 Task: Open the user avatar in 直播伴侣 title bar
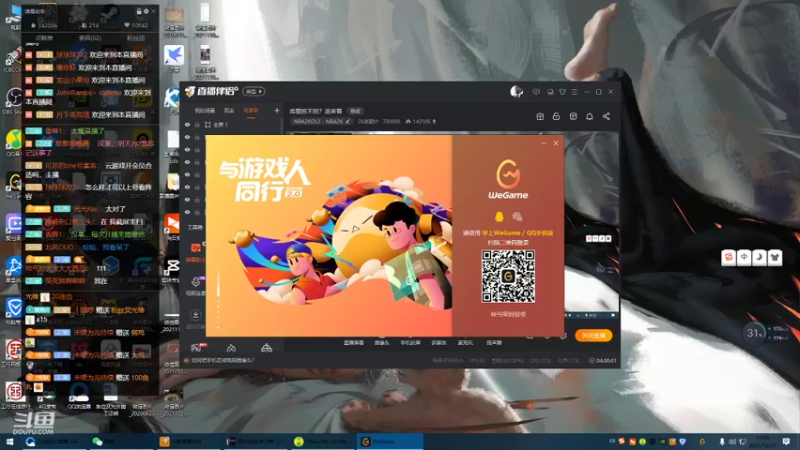pos(516,91)
